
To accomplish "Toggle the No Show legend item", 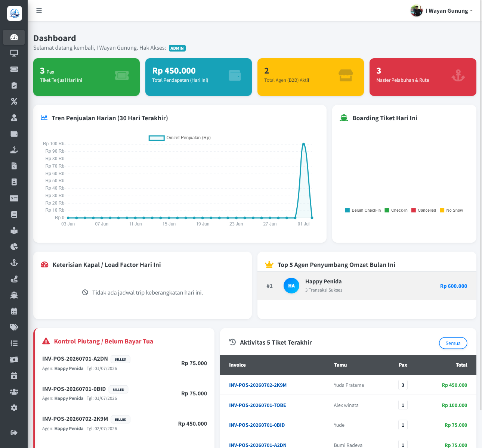I will pos(451,210).
